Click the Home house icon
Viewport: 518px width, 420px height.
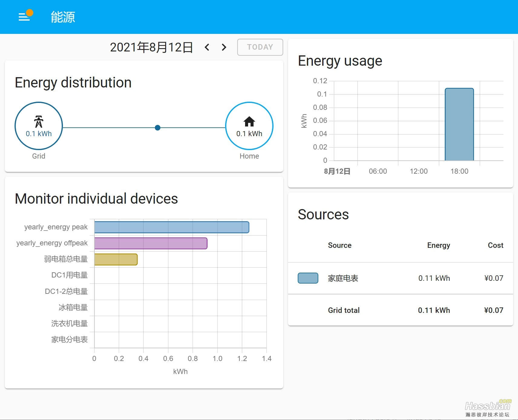tap(249, 121)
